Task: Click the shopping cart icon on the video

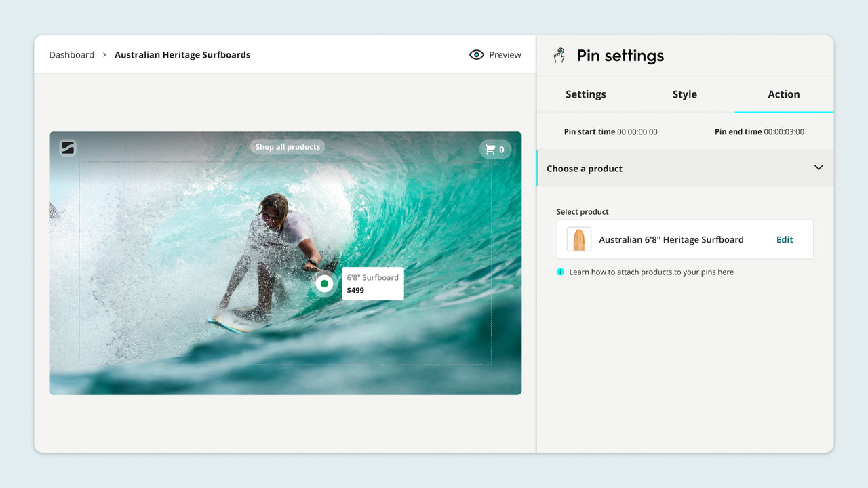Action: pos(490,149)
